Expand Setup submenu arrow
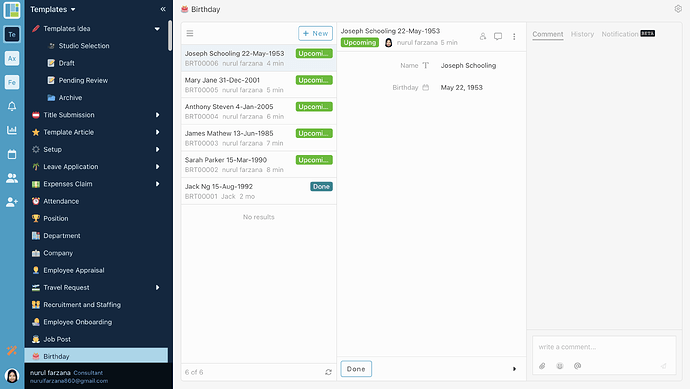The image size is (690, 389). click(x=157, y=149)
